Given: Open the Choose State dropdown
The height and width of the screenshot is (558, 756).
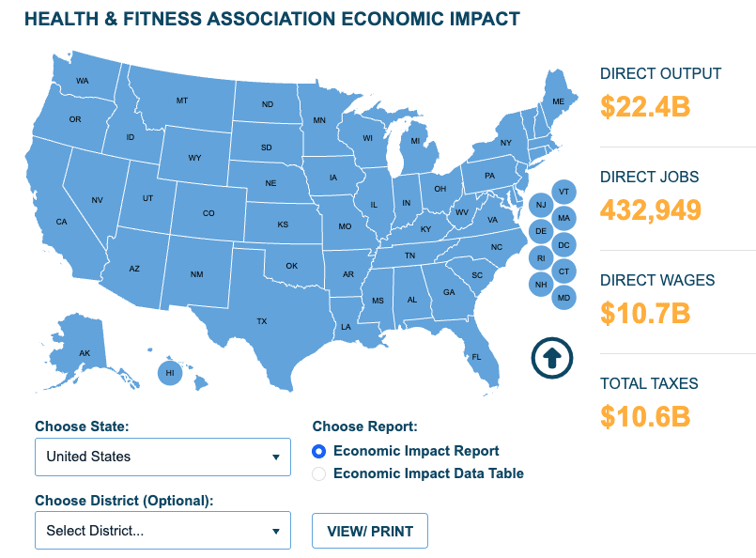Looking at the screenshot, I should point(162,457).
